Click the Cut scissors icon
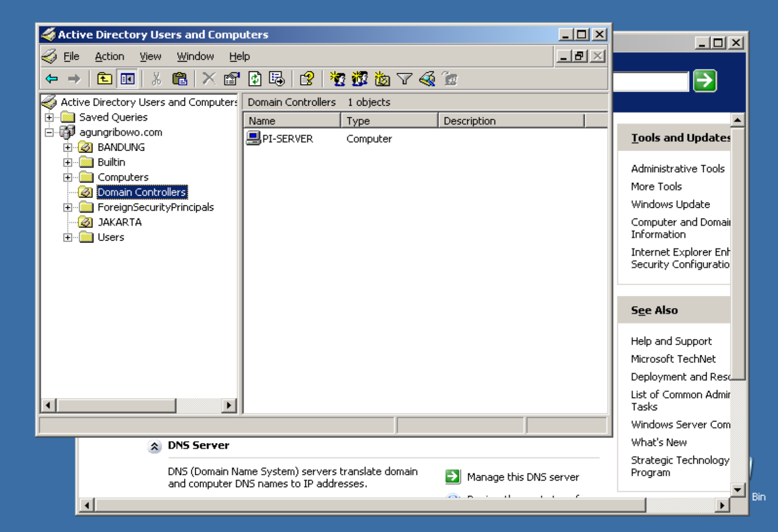The height and width of the screenshot is (532, 778). (157, 79)
